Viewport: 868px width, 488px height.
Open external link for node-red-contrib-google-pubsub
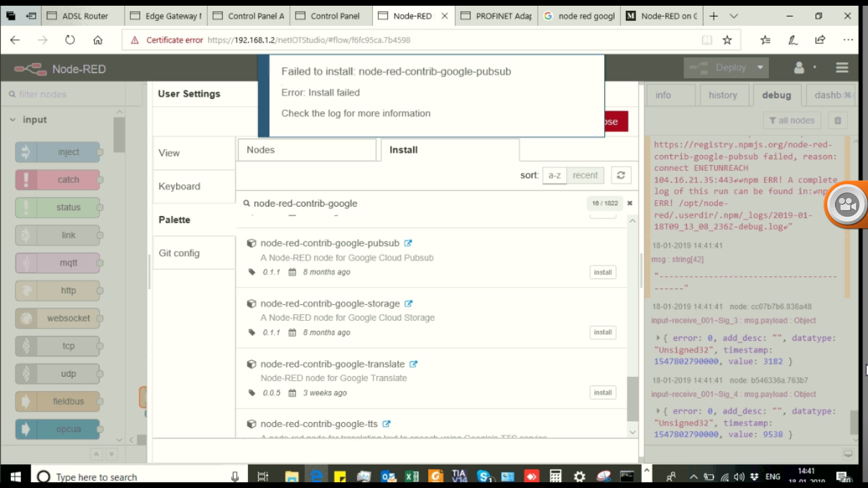coord(408,243)
